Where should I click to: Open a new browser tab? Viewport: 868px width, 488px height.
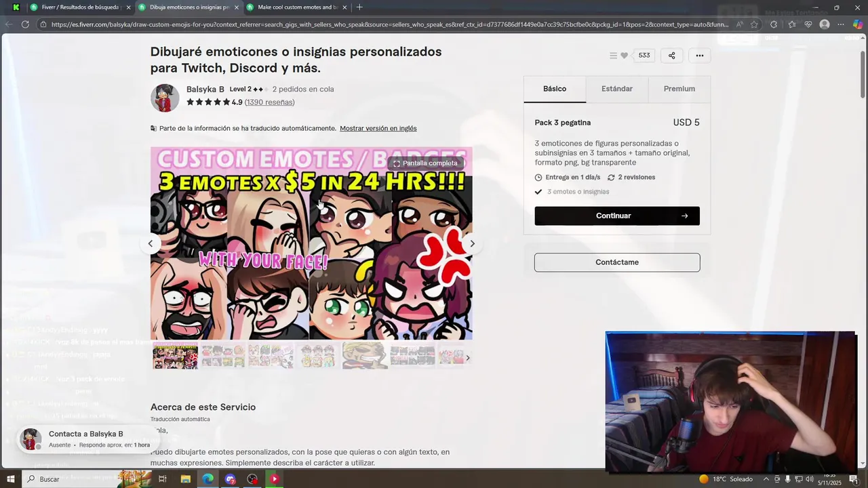(x=359, y=7)
